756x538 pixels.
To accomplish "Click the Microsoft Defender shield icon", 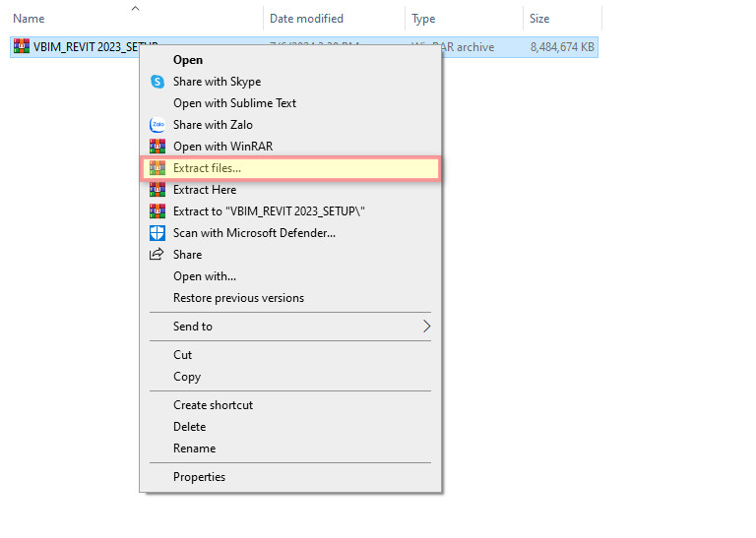I will [157, 233].
